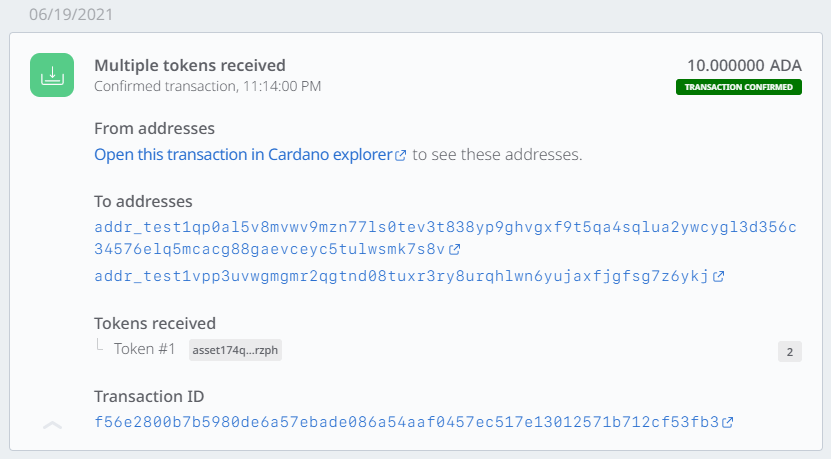Screen dimensions: 831x459
Task: Open this transaction in Cardano explorer
Action: pos(243,155)
